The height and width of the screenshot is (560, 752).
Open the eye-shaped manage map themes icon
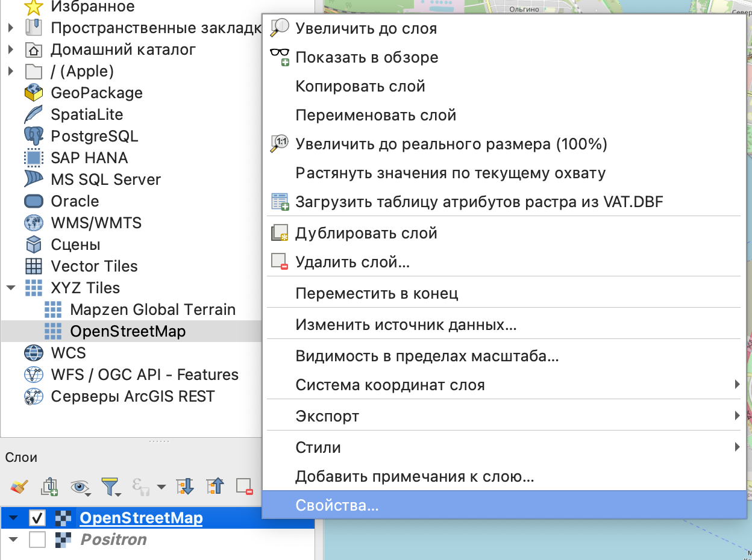point(80,487)
